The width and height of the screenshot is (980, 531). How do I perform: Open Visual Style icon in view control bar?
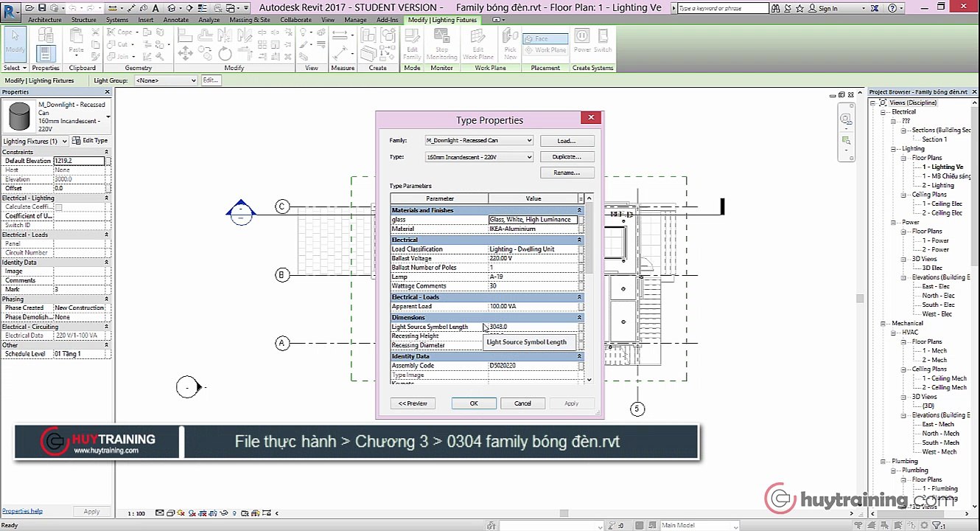pos(170,513)
